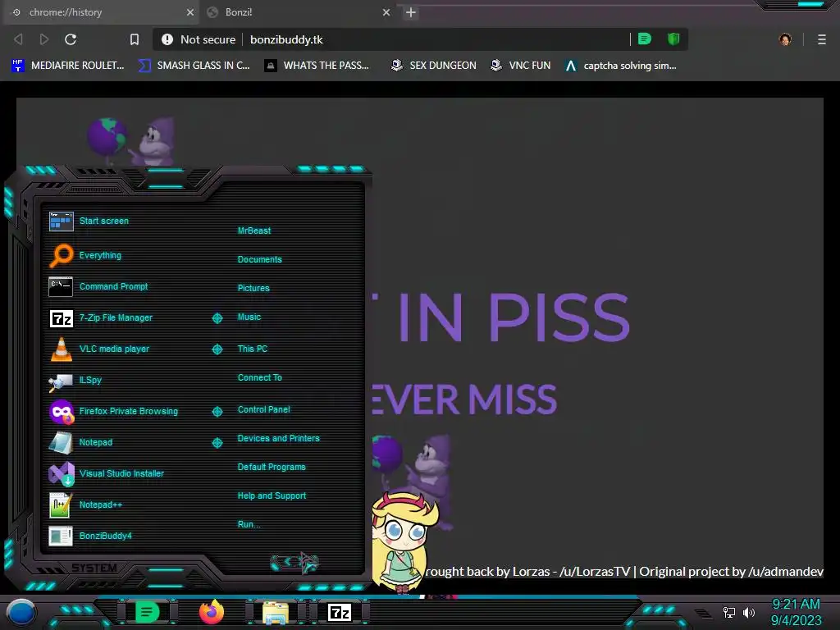Screen dimensions: 840x630
Task: Click the Windows Start orb
Action: point(21,612)
